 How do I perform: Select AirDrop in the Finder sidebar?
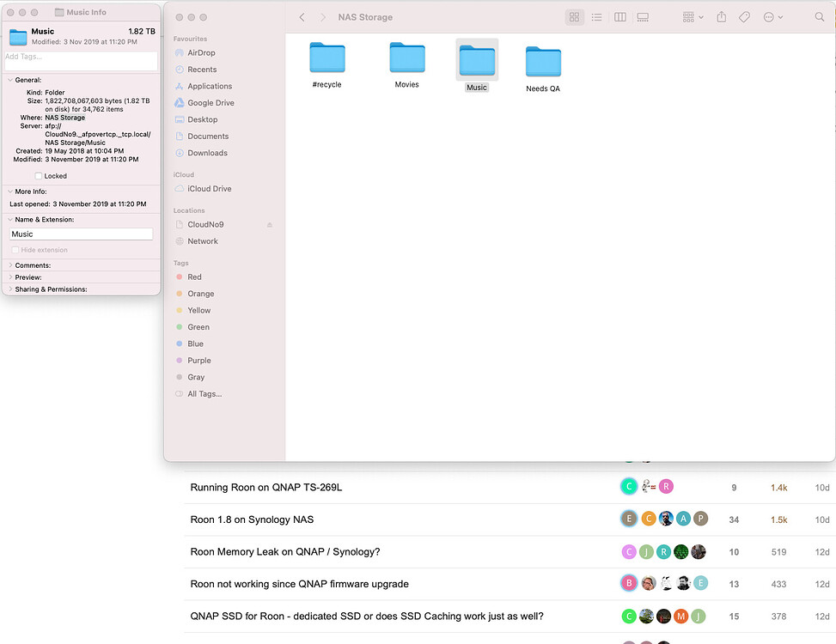click(201, 53)
